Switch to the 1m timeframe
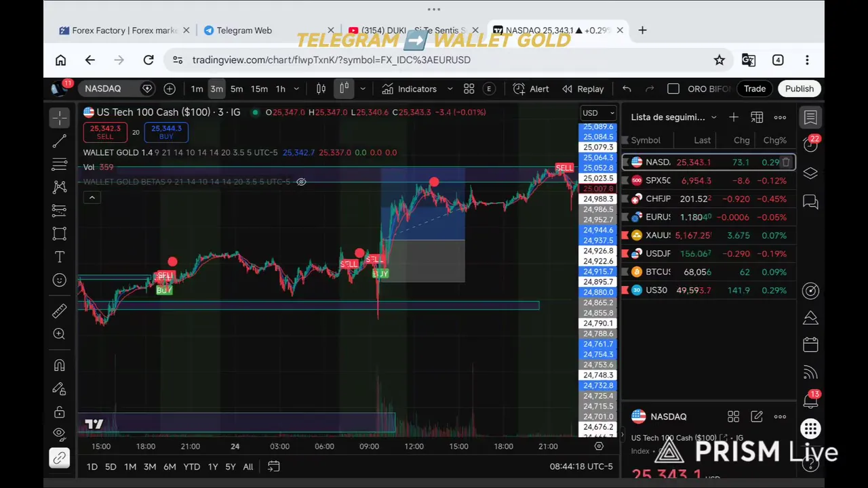The height and width of the screenshot is (488, 868). click(197, 89)
